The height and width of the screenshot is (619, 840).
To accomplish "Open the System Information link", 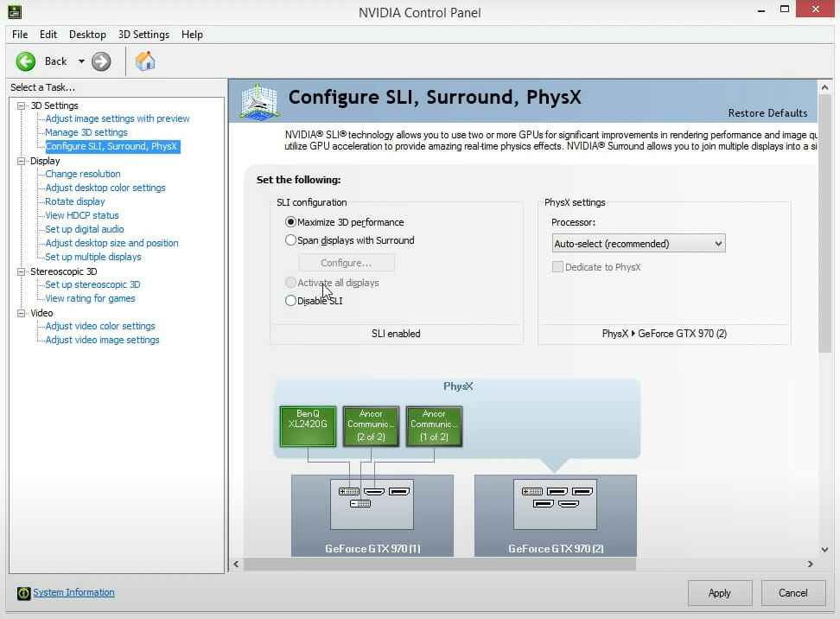I will [74, 592].
